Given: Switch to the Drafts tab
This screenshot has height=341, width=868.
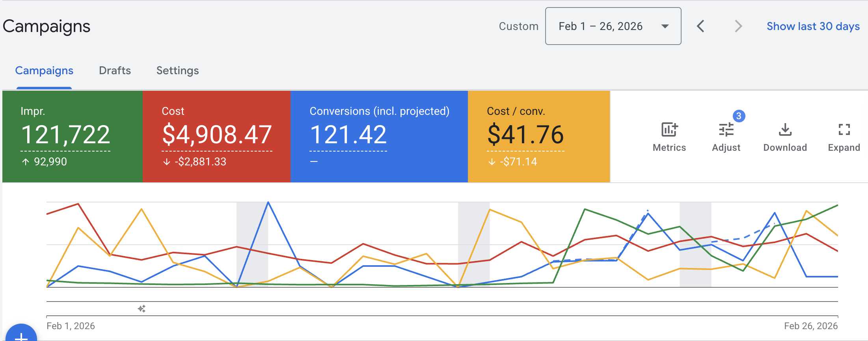Looking at the screenshot, I should (x=115, y=71).
